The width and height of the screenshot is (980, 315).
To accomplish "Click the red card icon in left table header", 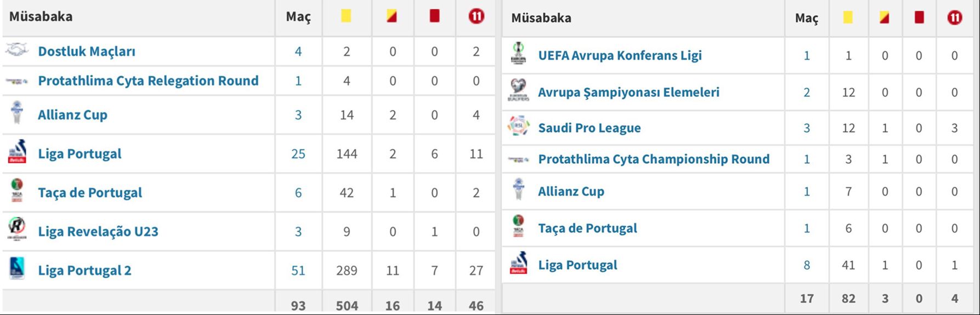I will point(434,16).
